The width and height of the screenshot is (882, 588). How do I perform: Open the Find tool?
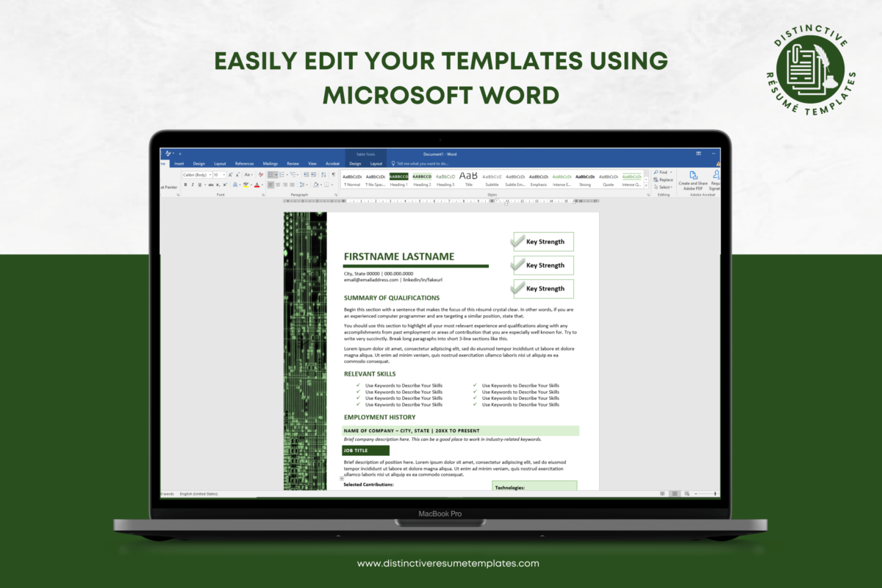click(x=662, y=172)
